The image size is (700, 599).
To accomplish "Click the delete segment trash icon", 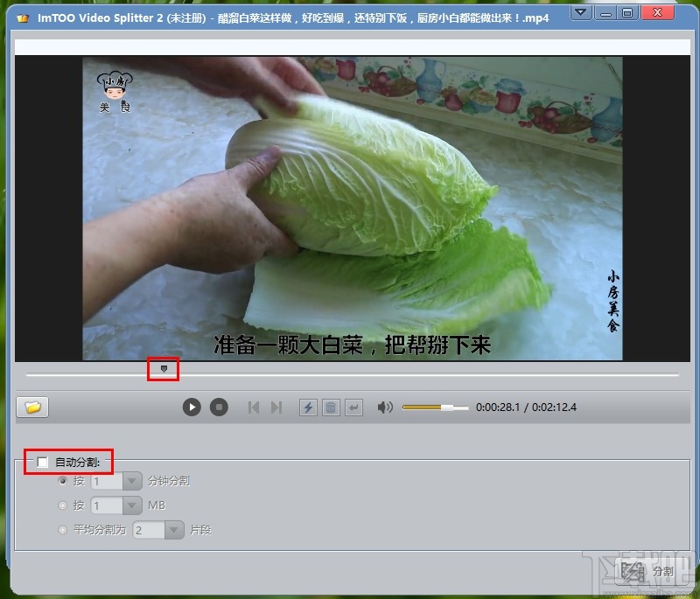I will [331, 407].
